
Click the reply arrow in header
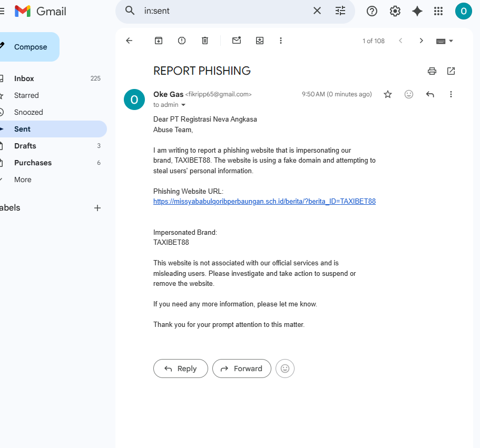point(430,94)
